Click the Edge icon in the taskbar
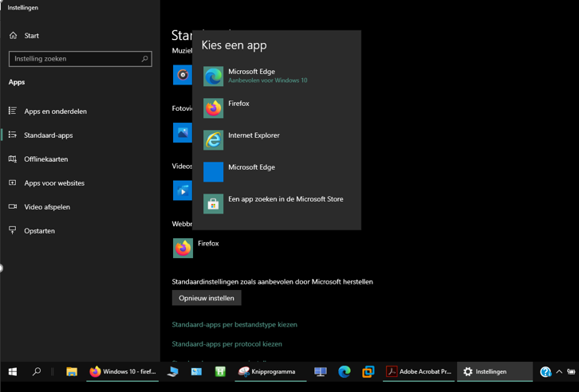The image size is (579, 392). click(345, 372)
